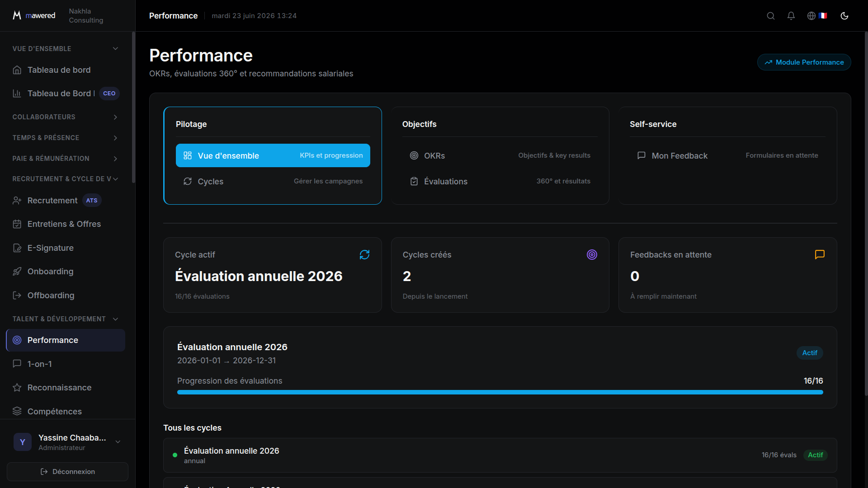Open search with the magnifier icon
Screen dimensions: 868x488
tap(771, 16)
